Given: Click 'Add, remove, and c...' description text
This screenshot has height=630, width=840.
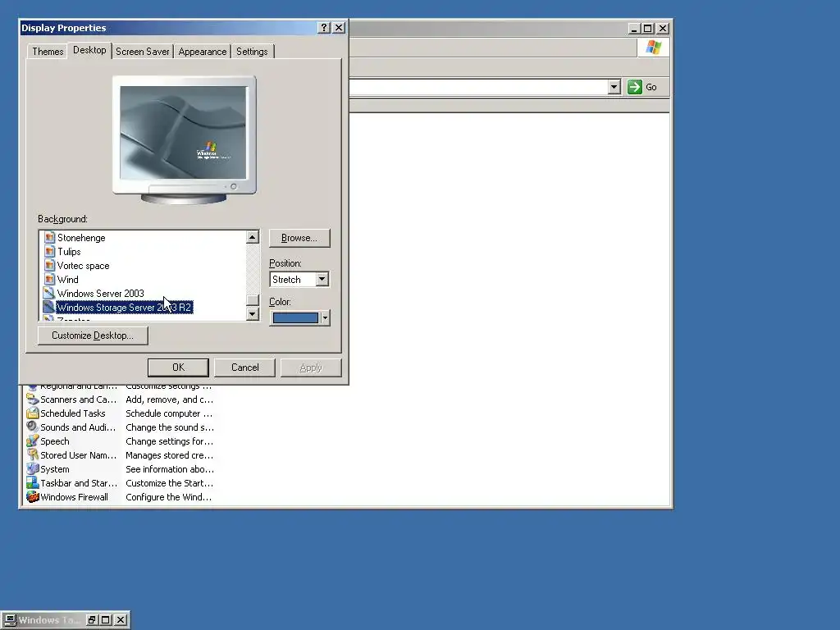Looking at the screenshot, I should 169,399.
